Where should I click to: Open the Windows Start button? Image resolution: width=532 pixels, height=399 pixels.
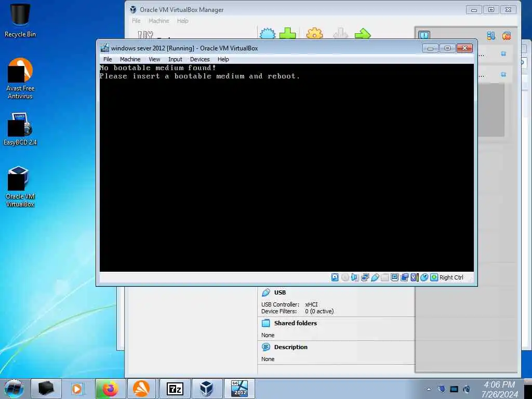pos(14,389)
